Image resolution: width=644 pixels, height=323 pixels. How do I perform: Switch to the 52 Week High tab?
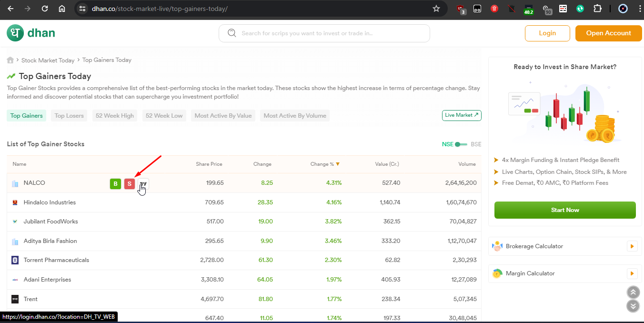[x=115, y=116]
